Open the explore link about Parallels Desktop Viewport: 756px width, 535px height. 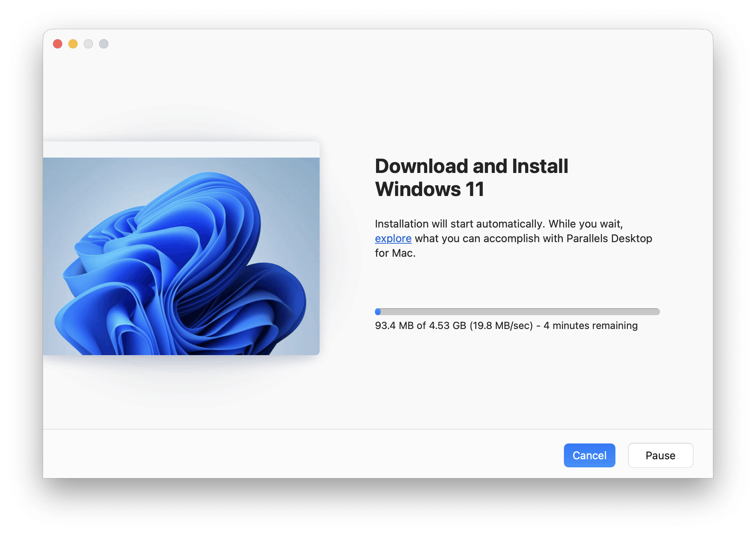(393, 238)
